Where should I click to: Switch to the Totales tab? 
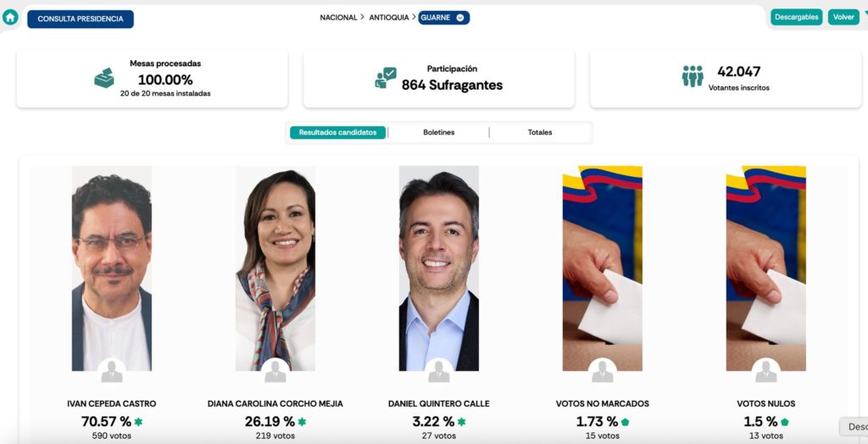[x=540, y=132]
